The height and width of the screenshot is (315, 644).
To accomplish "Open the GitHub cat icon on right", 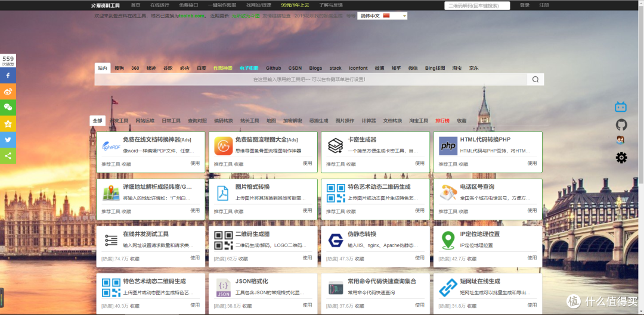I will click(x=621, y=124).
